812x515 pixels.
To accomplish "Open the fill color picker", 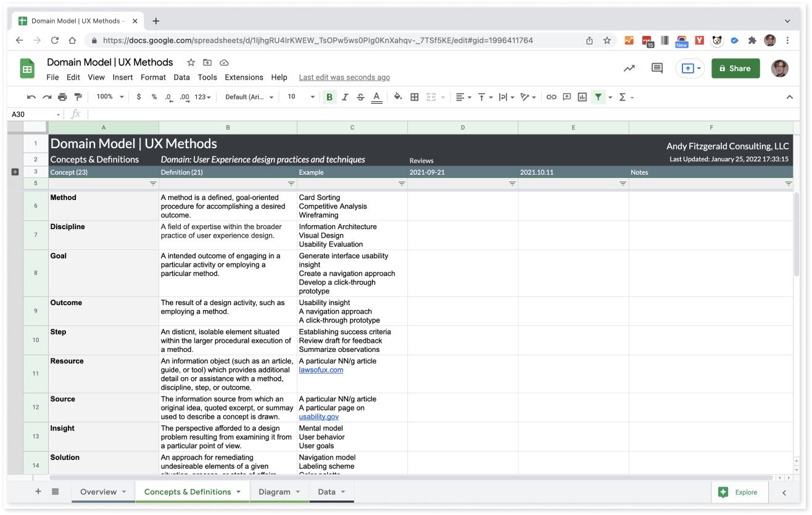I will pos(398,97).
